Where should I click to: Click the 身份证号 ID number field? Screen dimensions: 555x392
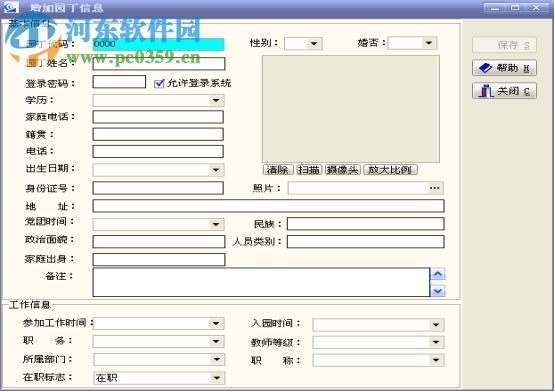pyautogui.click(x=158, y=188)
